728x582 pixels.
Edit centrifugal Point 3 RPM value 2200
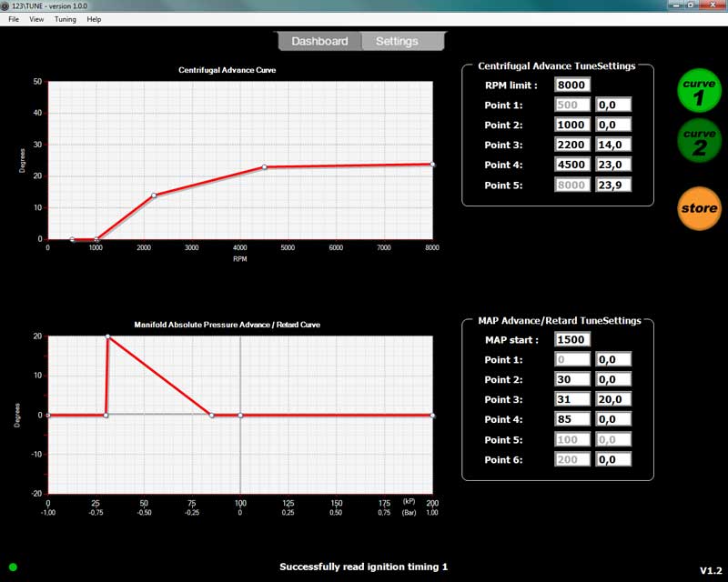(572, 145)
